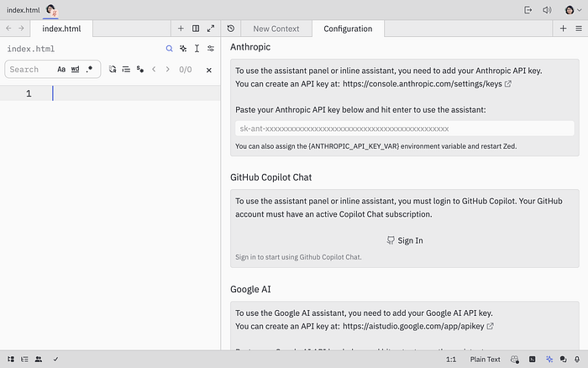The image size is (588, 368).
Task: Toggle replace in search bar
Action: [113, 70]
